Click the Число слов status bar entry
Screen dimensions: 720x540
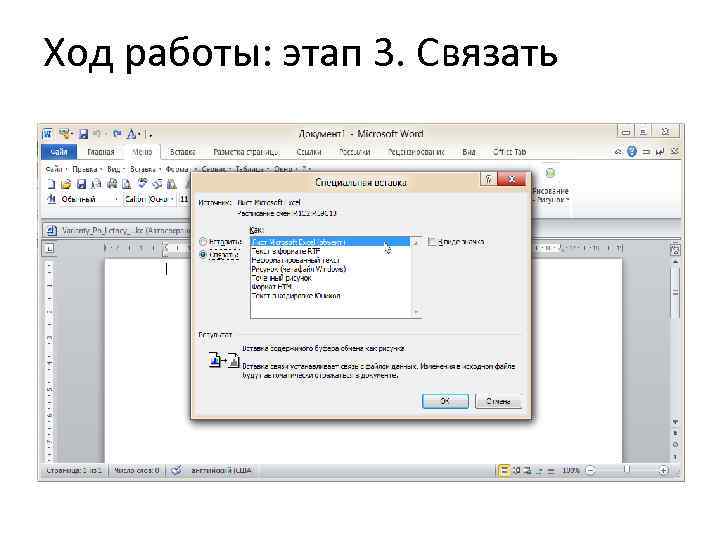137,470
